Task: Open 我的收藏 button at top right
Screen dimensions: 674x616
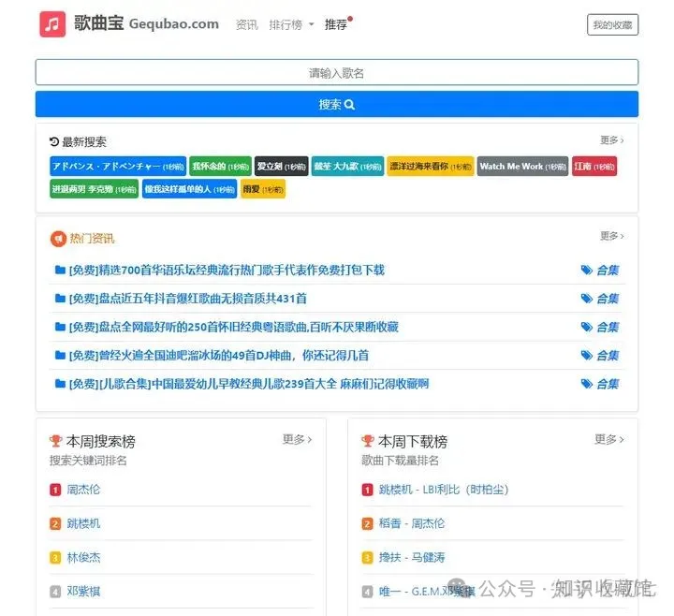Action: click(x=612, y=25)
